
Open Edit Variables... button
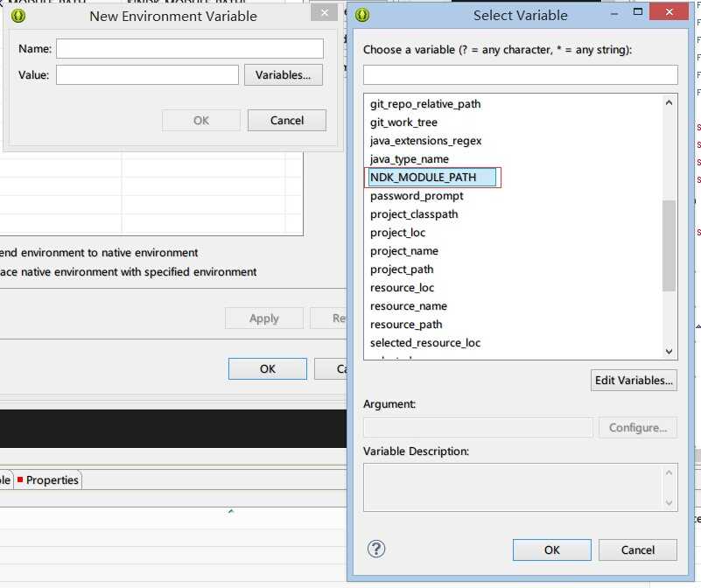point(634,380)
